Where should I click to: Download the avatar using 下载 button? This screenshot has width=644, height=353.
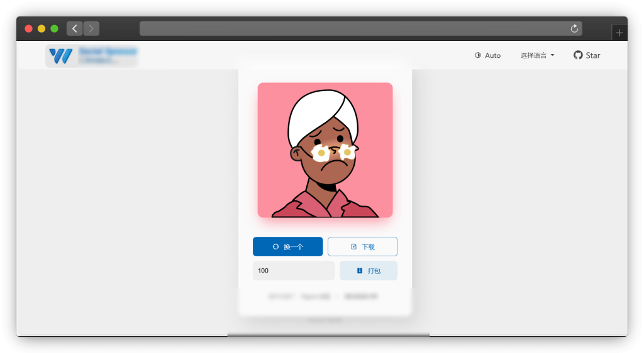(362, 247)
